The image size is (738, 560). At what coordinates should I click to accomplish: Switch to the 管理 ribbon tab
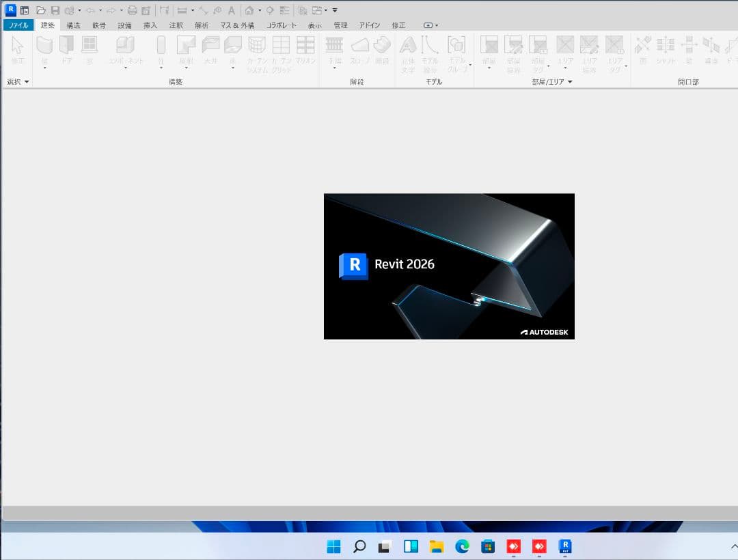pos(340,25)
